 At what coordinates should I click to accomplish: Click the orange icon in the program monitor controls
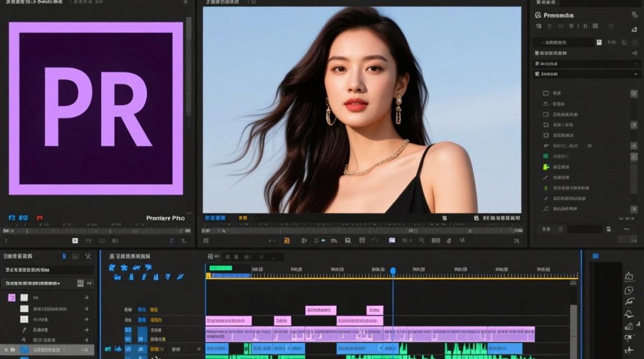tap(287, 240)
